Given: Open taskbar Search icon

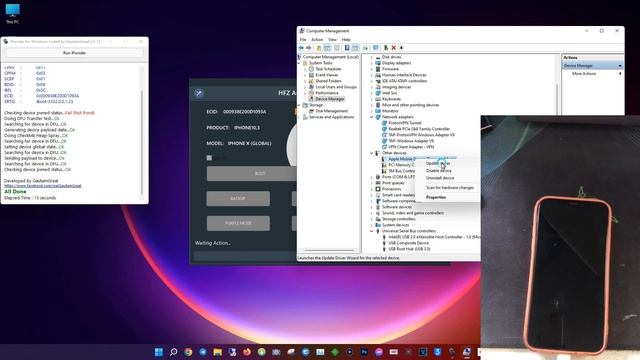Looking at the screenshot, I should coord(173,352).
